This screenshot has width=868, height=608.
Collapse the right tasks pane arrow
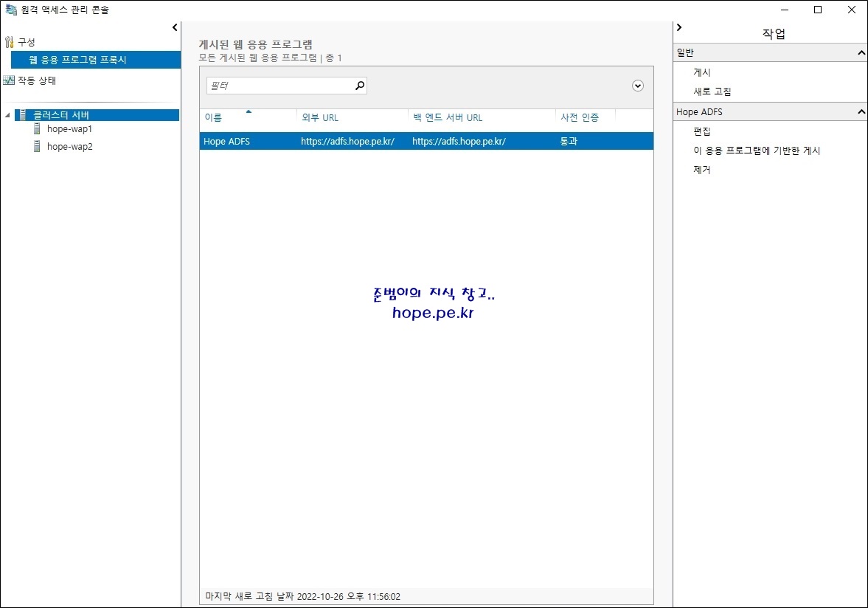coord(679,27)
